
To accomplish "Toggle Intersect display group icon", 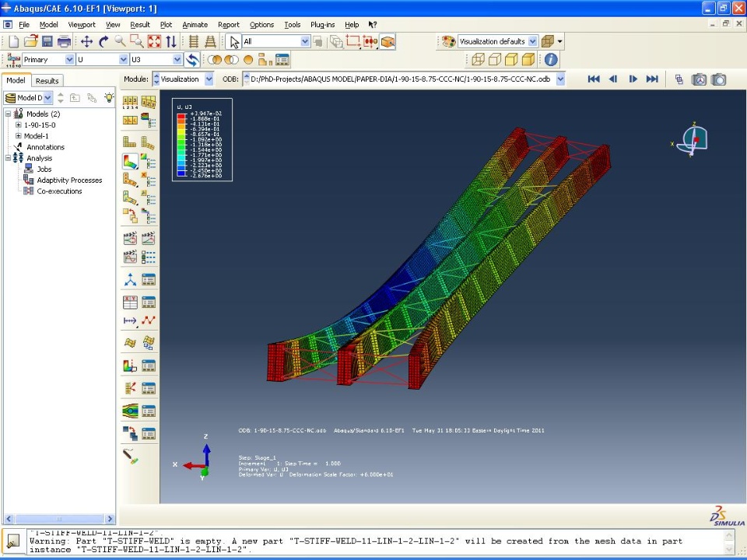I will pos(232,60).
